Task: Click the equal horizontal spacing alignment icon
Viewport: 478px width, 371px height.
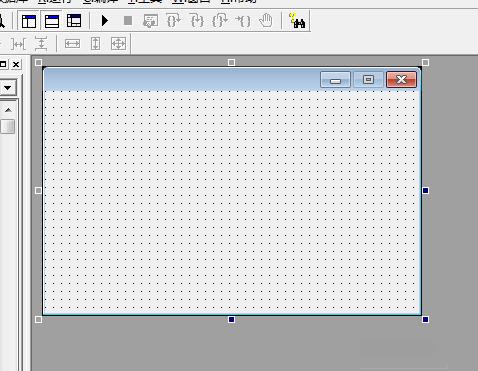Action: pos(18,44)
